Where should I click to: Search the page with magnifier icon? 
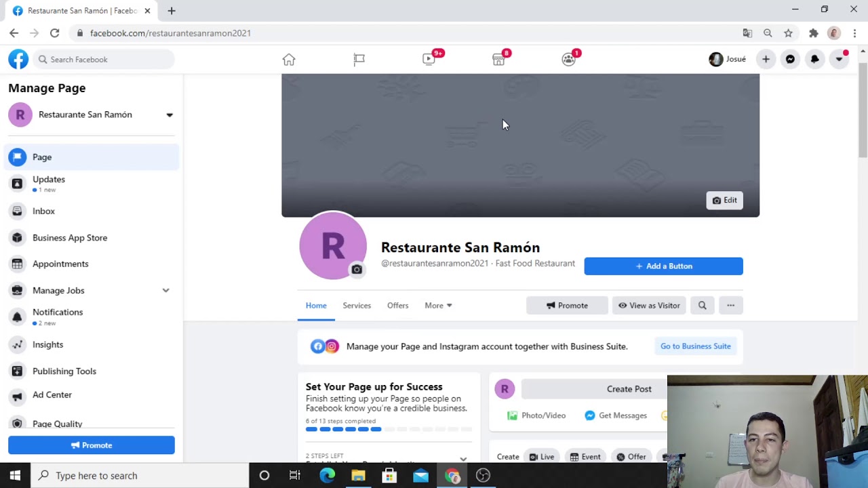(703, 306)
